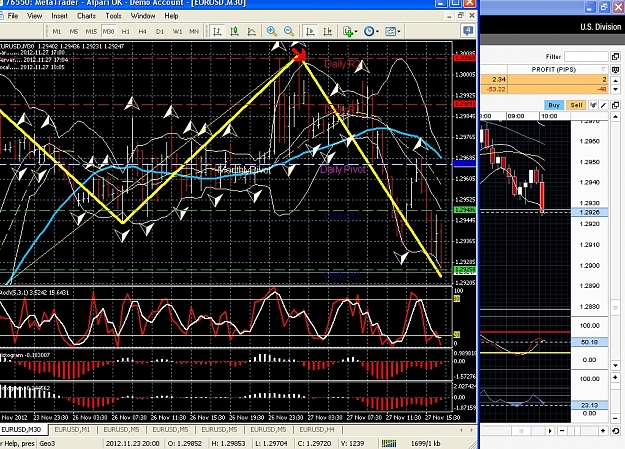Click the bottom zoom plus button
625x449 pixels.
[x=603, y=431]
